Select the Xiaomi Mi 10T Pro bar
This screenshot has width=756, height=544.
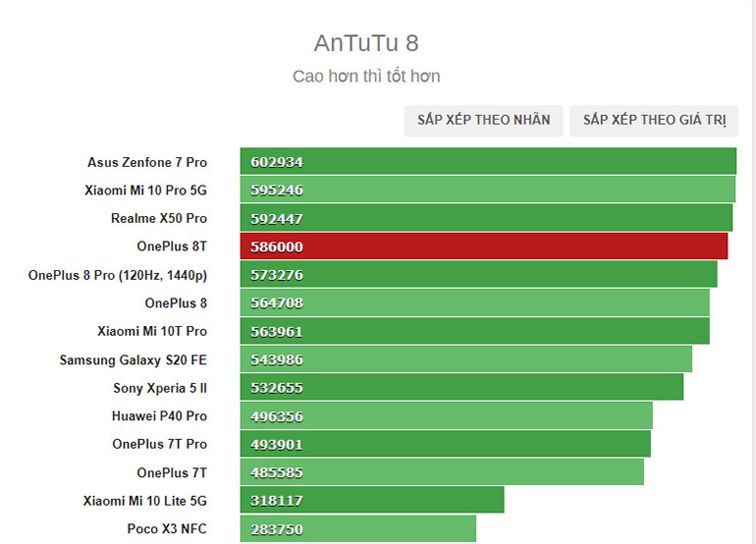pyautogui.click(x=474, y=331)
